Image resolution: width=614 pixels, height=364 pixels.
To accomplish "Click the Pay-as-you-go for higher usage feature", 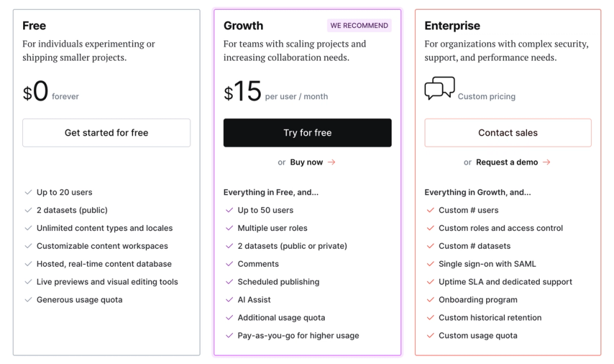I will (x=298, y=336).
